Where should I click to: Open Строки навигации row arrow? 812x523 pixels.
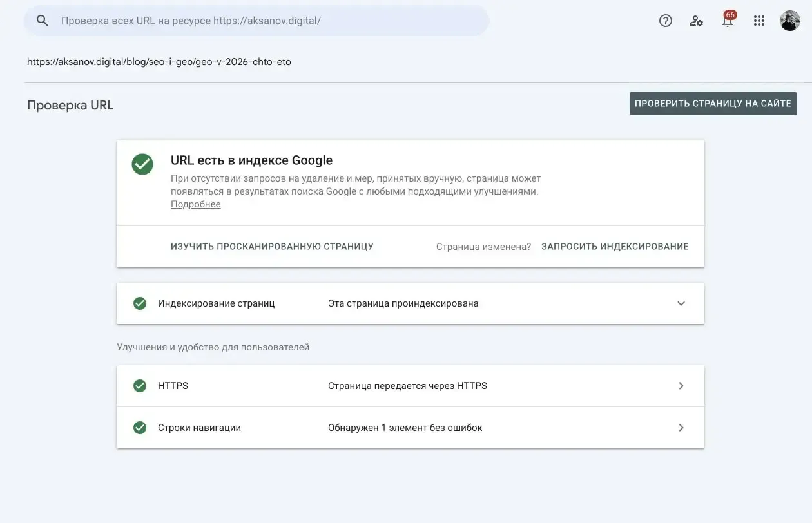(x=681, y=428)
